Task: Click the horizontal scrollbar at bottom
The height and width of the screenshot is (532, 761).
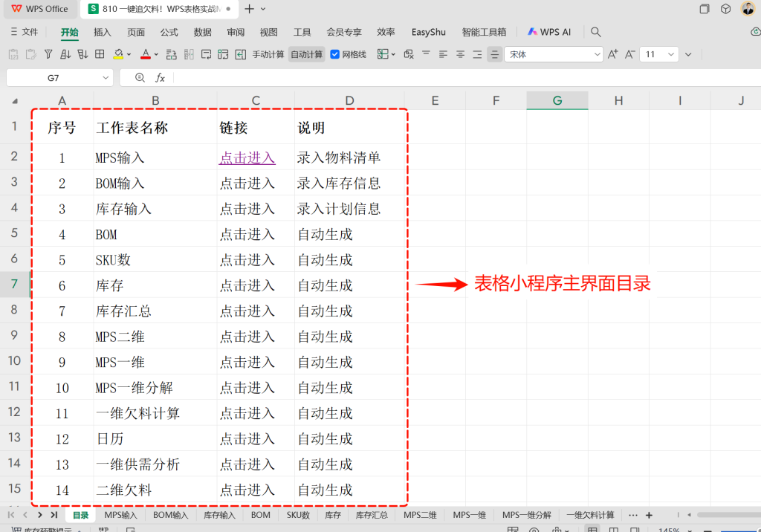Action: [728, 515]
